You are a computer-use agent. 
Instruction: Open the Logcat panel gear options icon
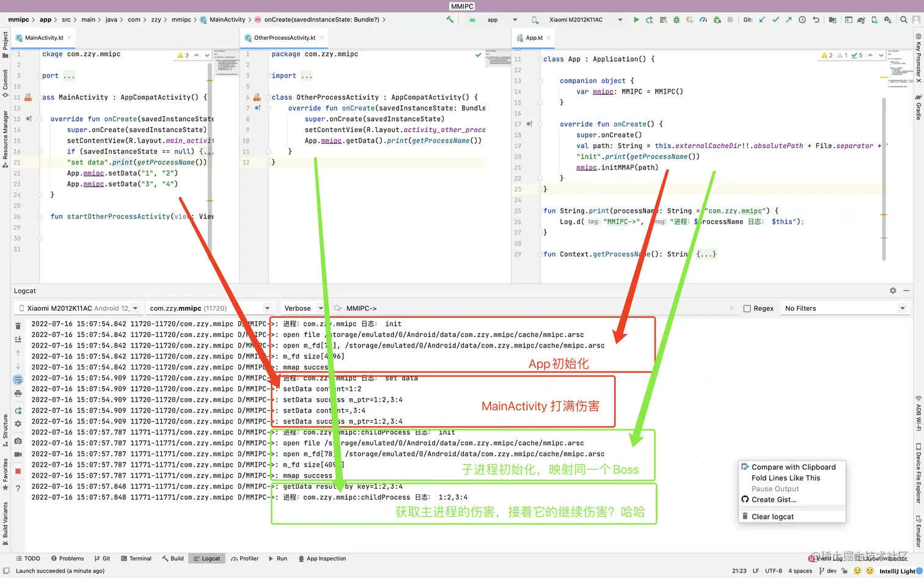click(893, 291)
